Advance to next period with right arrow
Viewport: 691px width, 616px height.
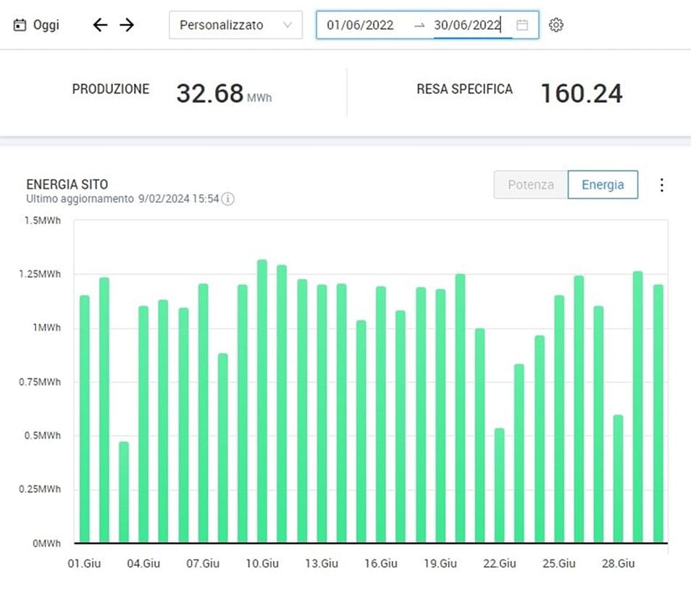coord(127,25)
